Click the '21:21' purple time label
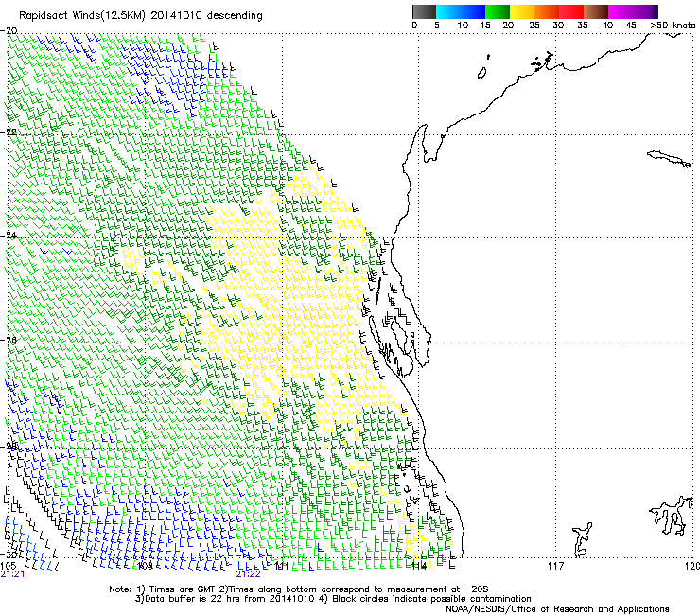 [12, 574]
